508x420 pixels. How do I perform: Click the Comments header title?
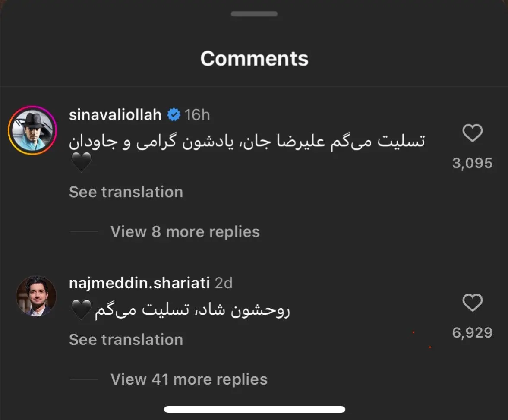click(x=254, y=58)
